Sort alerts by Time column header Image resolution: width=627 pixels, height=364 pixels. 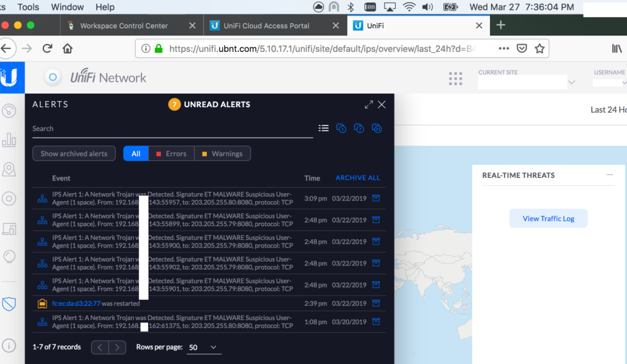pos(312,178)
